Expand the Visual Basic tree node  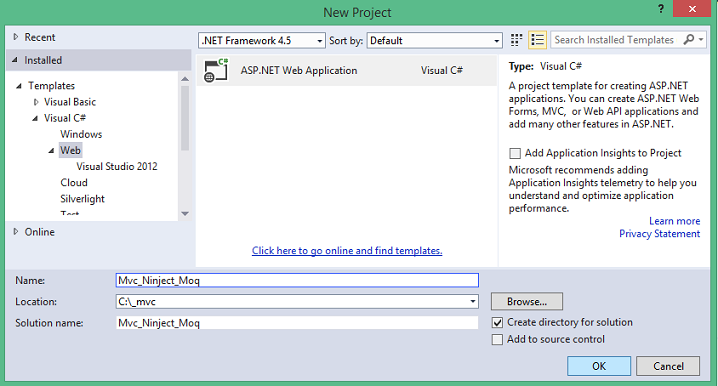coord(36,102)
